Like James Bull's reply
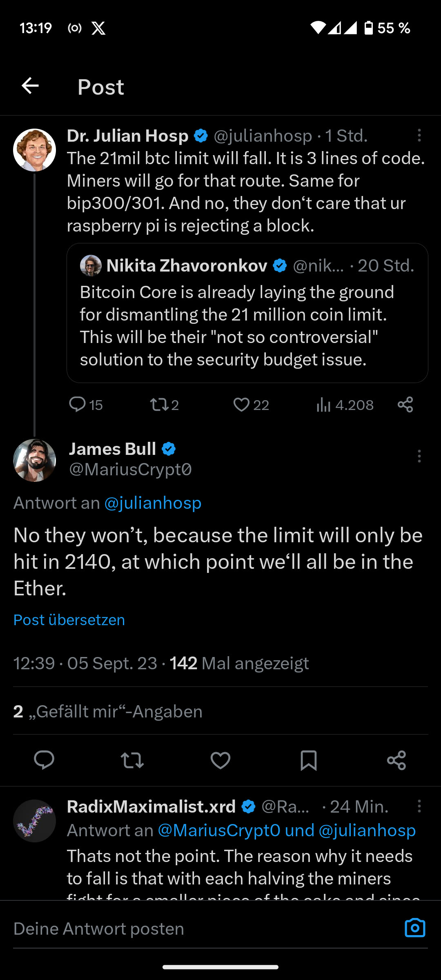 tap(220, 760)
